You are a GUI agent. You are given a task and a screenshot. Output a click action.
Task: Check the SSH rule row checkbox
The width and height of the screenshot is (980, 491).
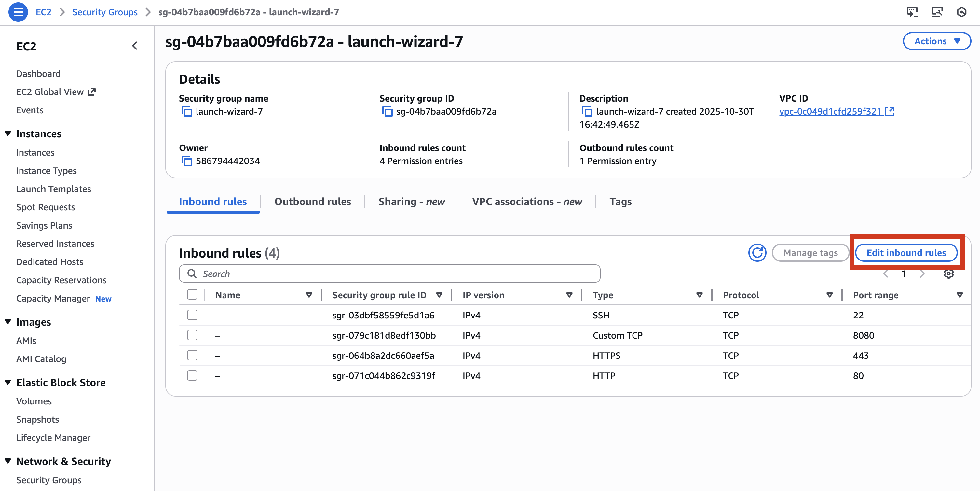point(192,315)
